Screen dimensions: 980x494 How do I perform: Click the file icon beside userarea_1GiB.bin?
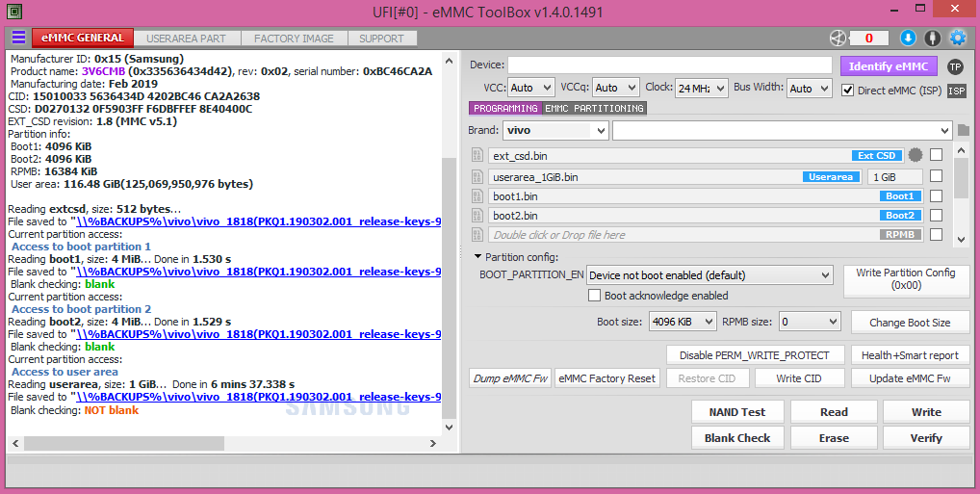[x=477, y=177]
